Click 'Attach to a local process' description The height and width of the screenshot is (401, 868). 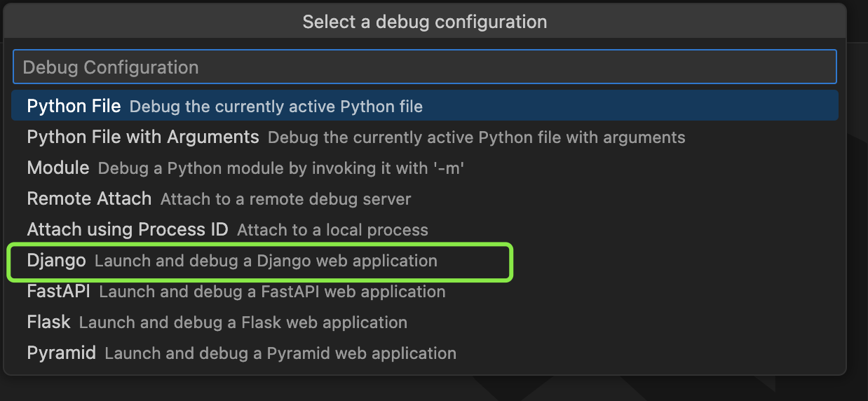332,230
